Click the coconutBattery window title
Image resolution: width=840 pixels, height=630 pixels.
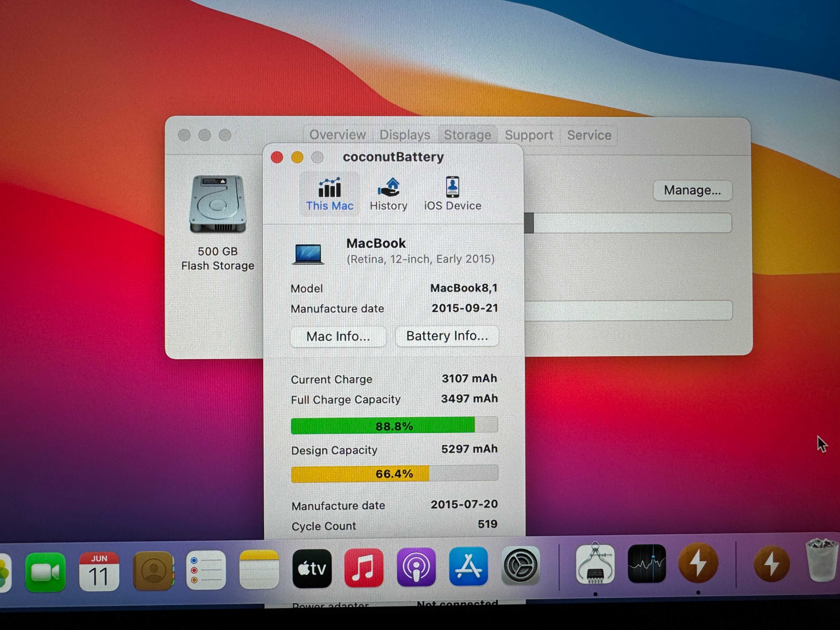click(x=393, y=157)
